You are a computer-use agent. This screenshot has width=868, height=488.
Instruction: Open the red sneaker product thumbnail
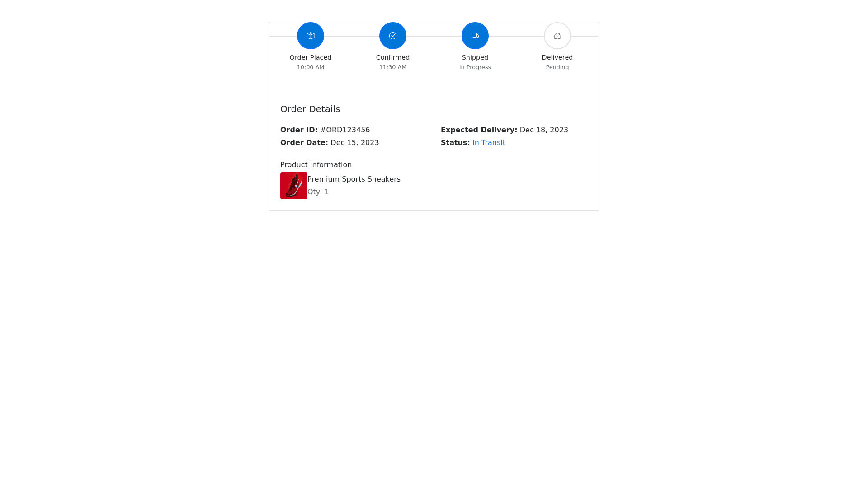point(294,186)
